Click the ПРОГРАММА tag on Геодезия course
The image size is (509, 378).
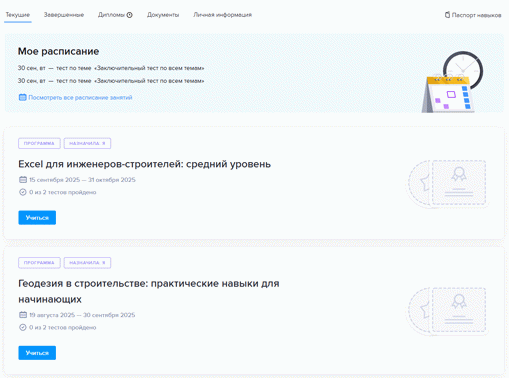(x=39, y=263)
